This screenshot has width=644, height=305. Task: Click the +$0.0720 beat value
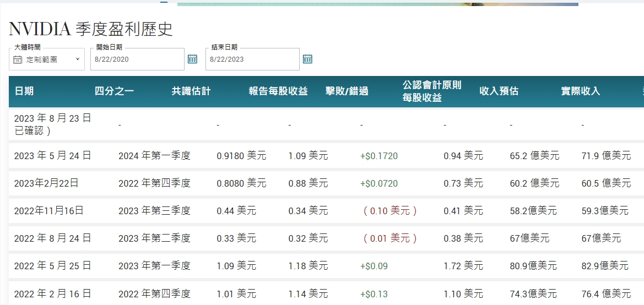(x=379, y=183)
